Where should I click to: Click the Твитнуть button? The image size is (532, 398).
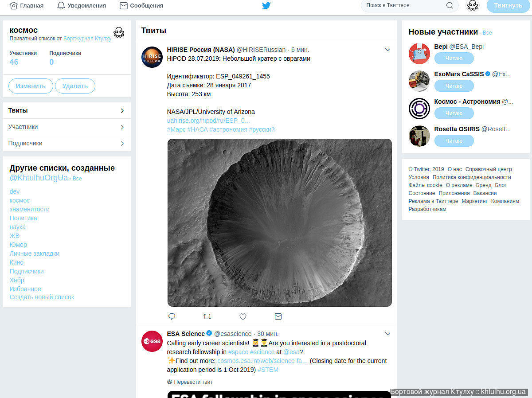[x=508, y=6]
